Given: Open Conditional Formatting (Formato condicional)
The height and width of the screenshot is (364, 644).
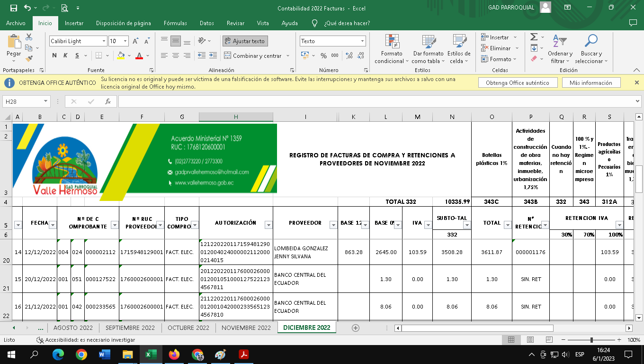Looking at the screenshot, I should point(392,49).
